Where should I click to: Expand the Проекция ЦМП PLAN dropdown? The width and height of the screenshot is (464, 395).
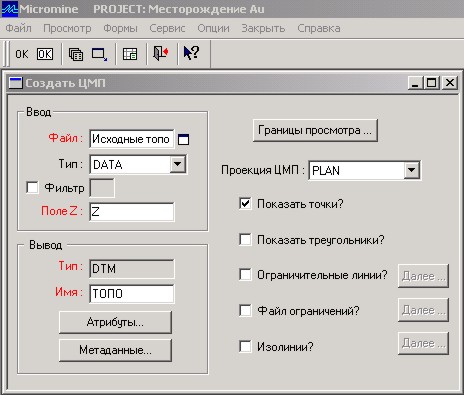(412, 170)
